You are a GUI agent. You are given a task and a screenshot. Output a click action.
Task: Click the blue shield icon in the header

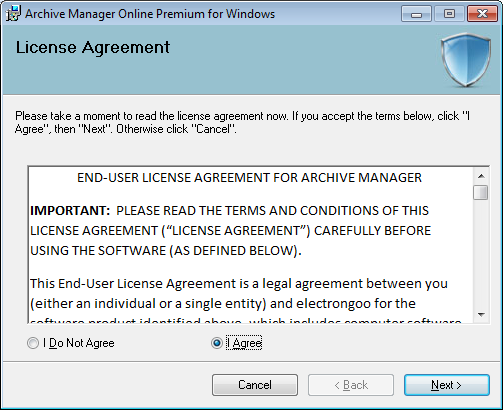466,60
